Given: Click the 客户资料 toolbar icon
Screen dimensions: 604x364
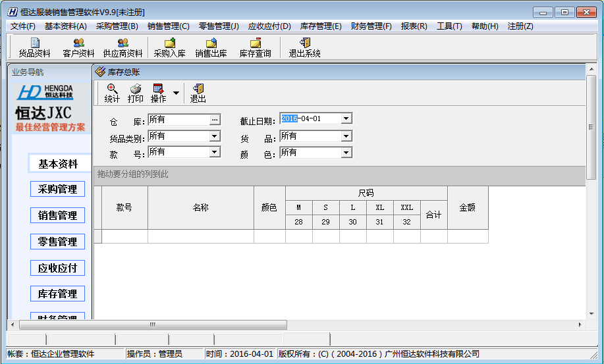Looking at the screenshot, I should 78,47.
